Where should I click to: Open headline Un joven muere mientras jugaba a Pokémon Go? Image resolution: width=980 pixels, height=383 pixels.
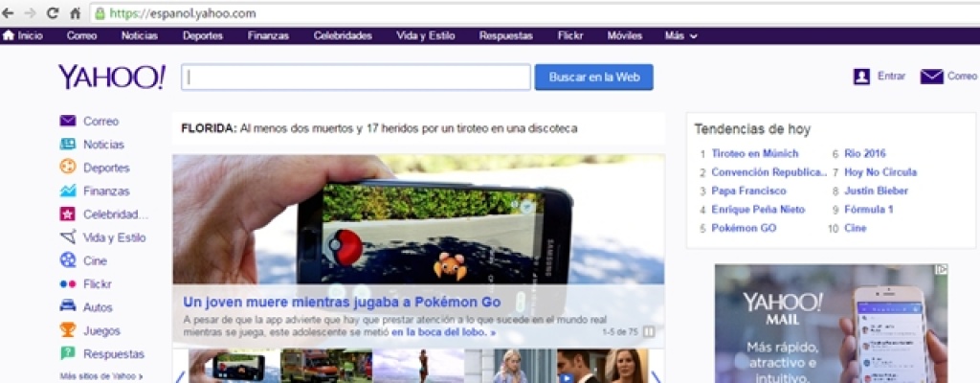[342, 303]
